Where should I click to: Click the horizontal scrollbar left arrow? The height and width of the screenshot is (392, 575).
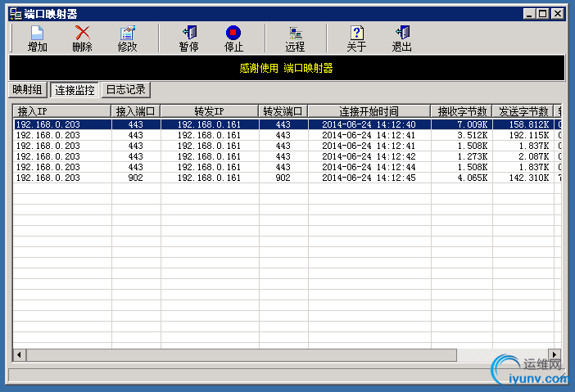[x=19, y=354]
